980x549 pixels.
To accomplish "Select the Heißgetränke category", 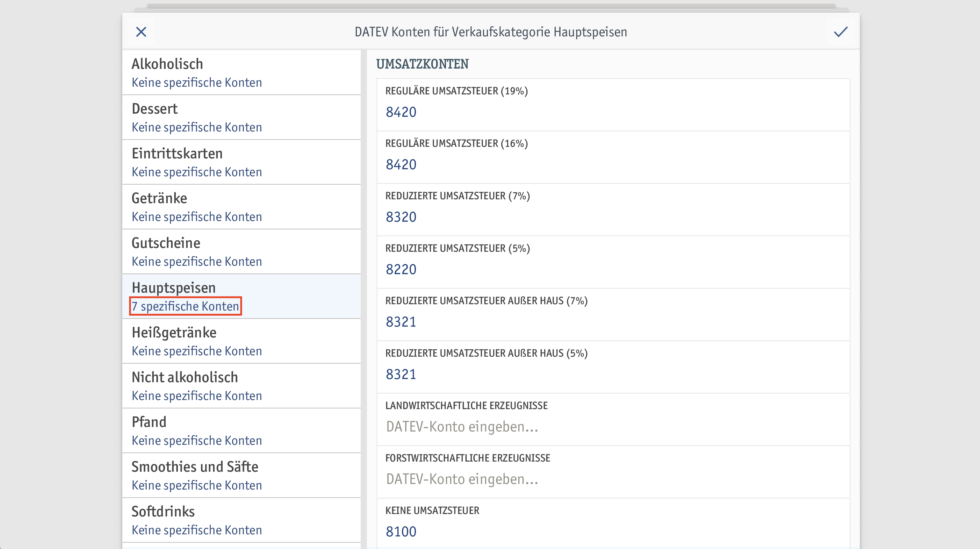I will pos(241,341).
